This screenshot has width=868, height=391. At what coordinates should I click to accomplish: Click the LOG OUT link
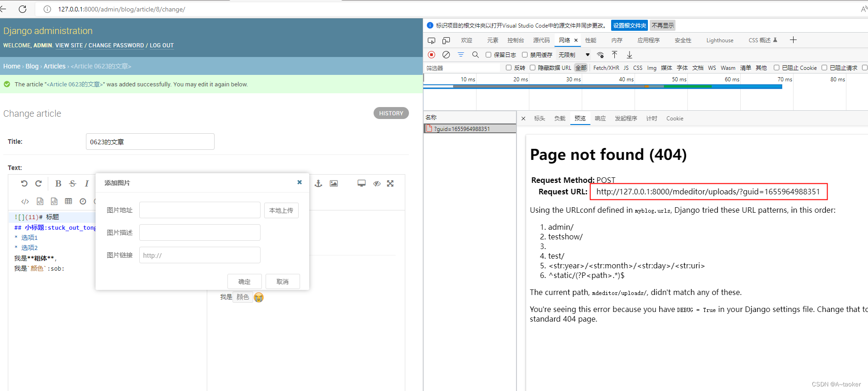click(x=162, y=45)
